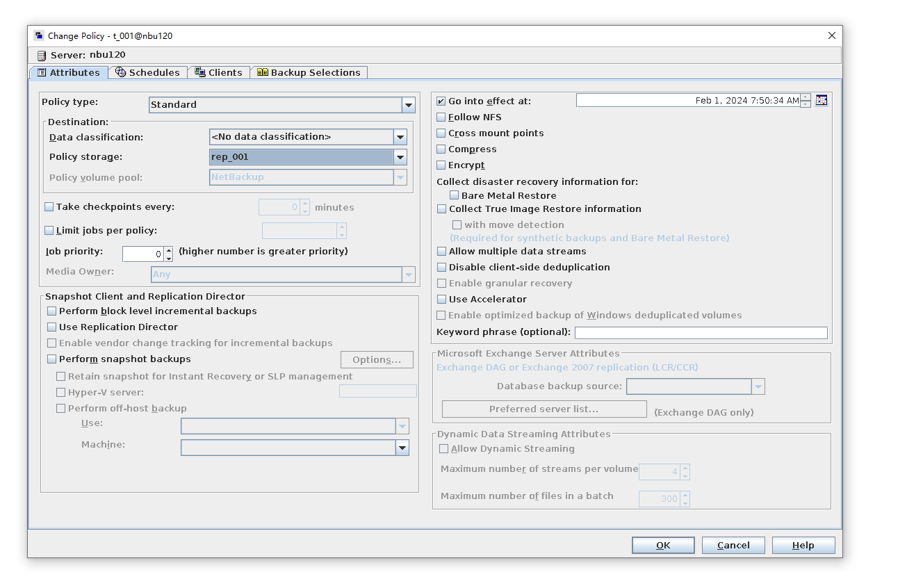923x588 pixels.
Task: Open the Data classification dropdown
Action: (x=400, y=137)
